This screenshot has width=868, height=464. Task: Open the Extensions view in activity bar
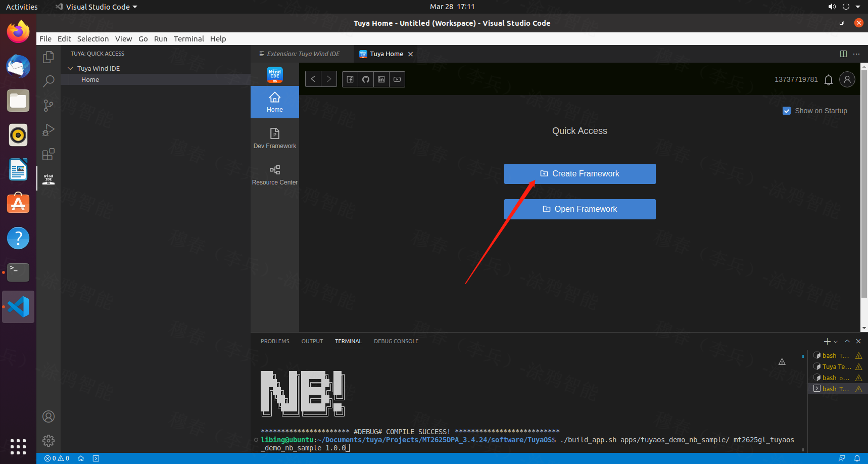pyautogui.click(x=49, y=154)
